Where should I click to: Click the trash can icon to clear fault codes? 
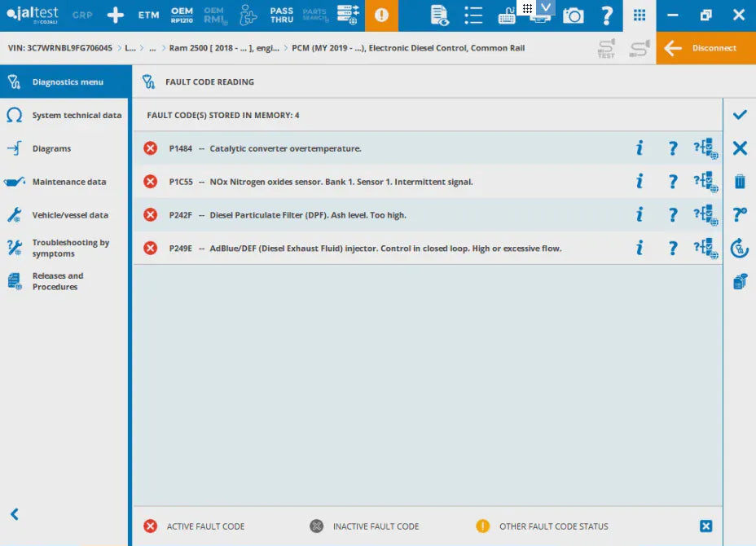tap(740, 182)
